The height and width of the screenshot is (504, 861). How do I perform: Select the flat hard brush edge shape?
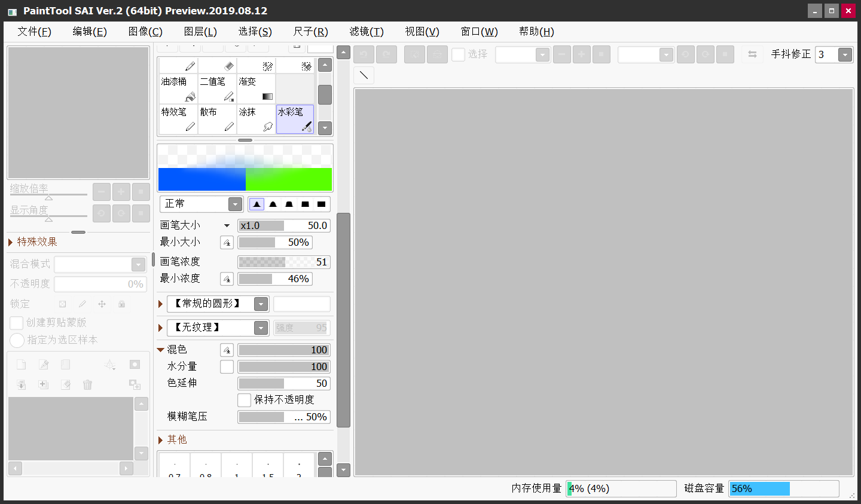click(x=321, y=204)
